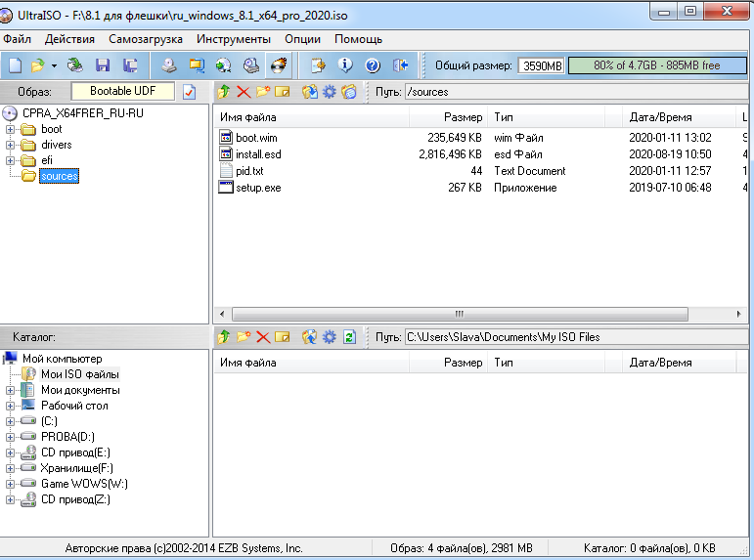Click the Up folder icon in catalog pane
This screenshot has width=754, height=560.
click(223, 337)
